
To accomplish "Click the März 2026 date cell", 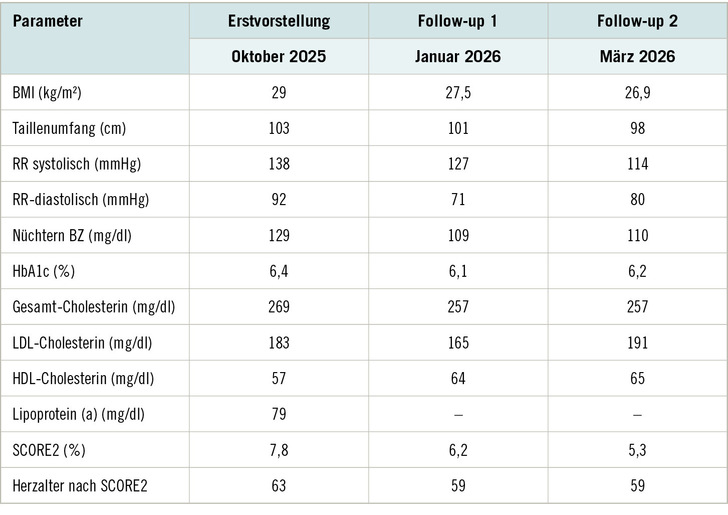I will tap(638, 57).
